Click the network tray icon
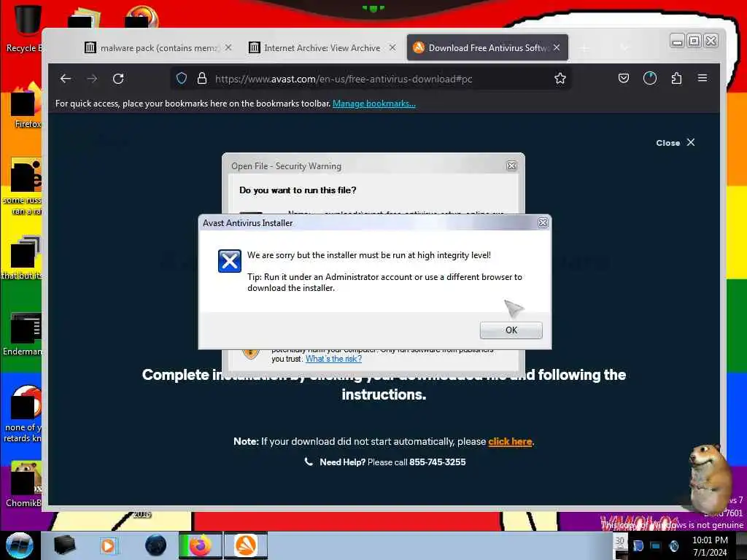The height and width of the screenshot is (560, 747). point(656,545)
